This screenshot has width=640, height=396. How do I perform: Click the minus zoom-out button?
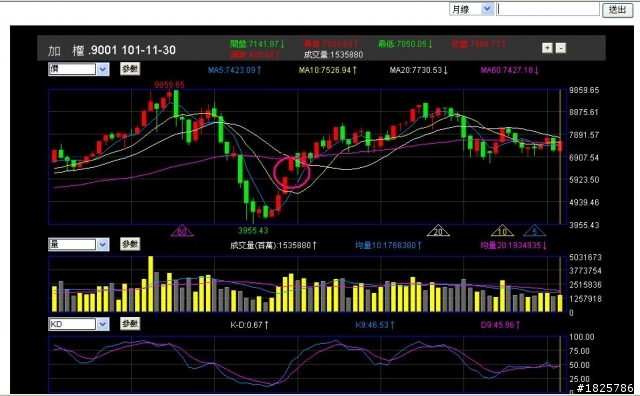(561, 48)
